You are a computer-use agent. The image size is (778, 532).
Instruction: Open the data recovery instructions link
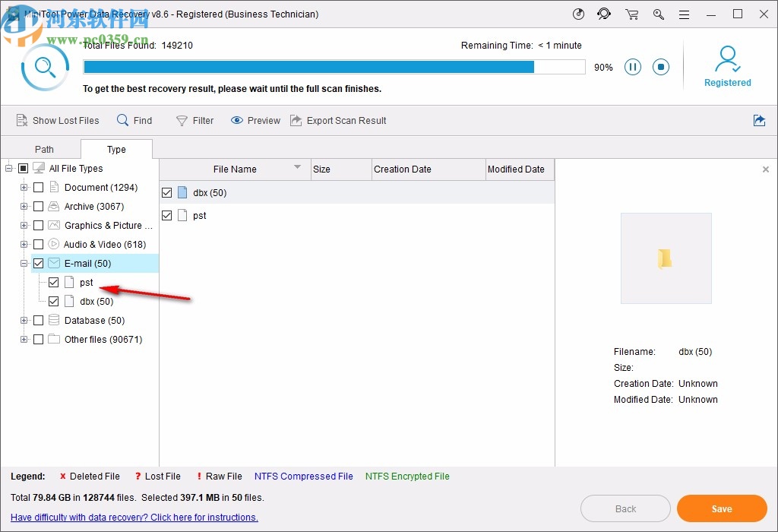(134, 517)
